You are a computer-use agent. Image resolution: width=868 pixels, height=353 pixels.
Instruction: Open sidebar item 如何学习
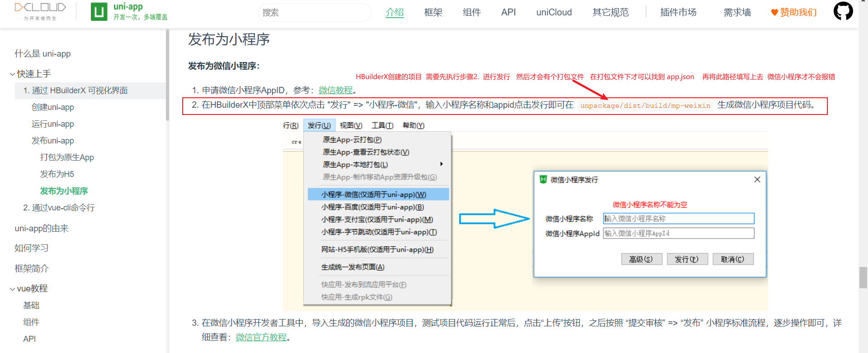pos(32,248)
